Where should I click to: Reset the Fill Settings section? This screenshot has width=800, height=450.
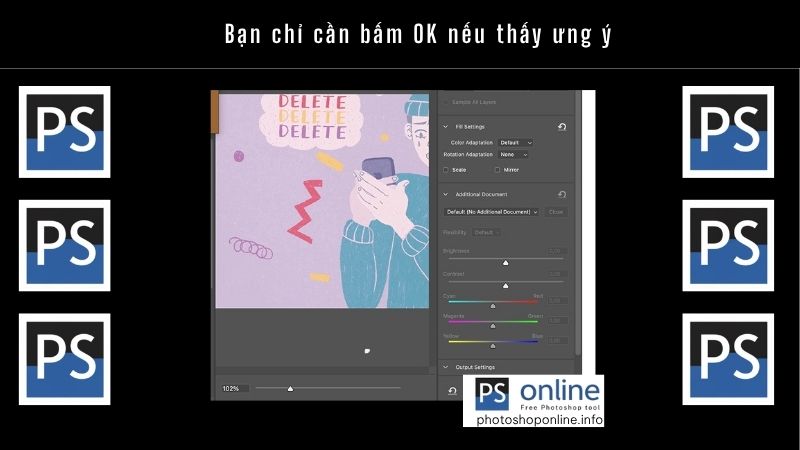pyautogui.click(x=562, y=127)
